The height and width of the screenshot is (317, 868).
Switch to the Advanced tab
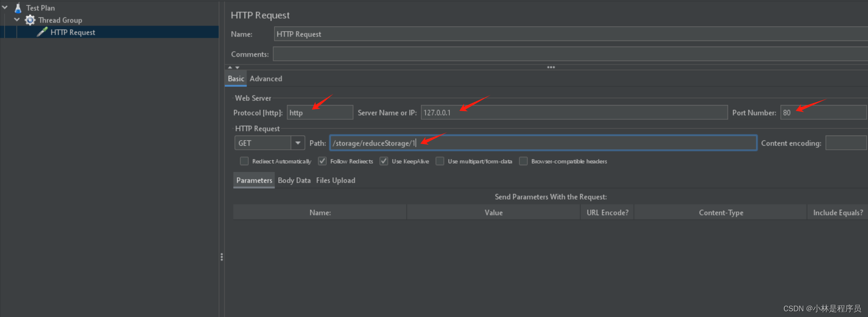point(266,79)
